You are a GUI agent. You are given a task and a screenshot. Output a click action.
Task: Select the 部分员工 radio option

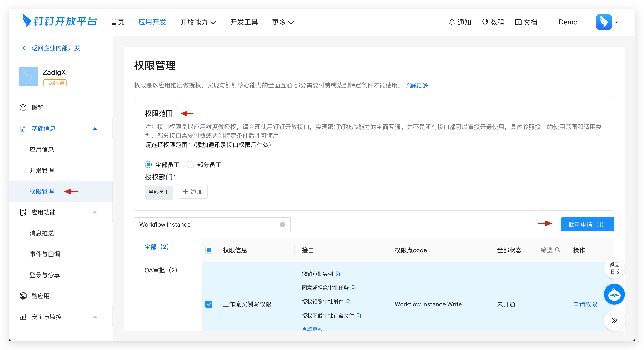[190, 165]
